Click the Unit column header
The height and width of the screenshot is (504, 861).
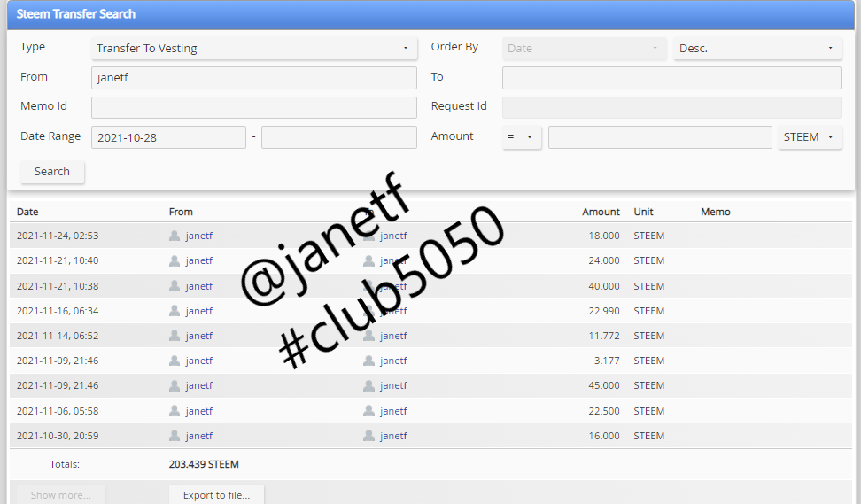pyautogui.click(x=644, y=212)
